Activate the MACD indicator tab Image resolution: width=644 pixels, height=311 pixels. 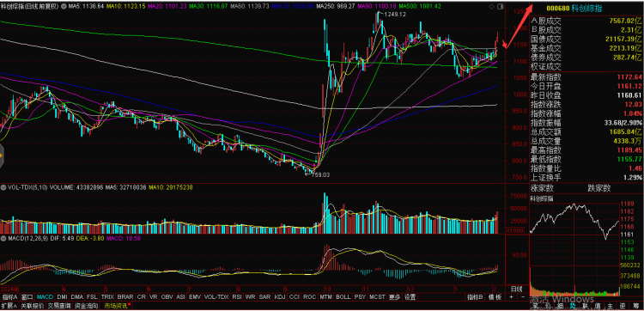(45, 297)
